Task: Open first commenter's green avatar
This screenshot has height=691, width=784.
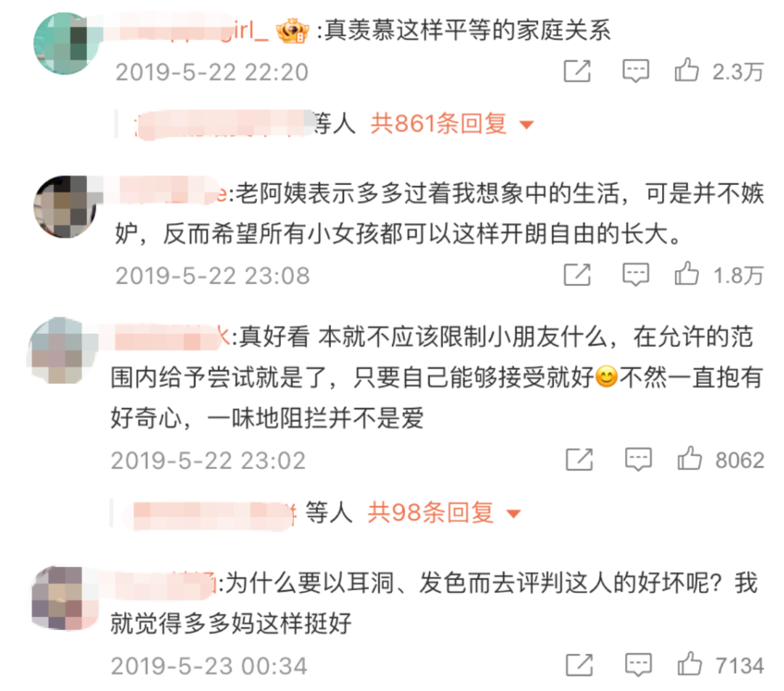Action: (x=65, y=44)
